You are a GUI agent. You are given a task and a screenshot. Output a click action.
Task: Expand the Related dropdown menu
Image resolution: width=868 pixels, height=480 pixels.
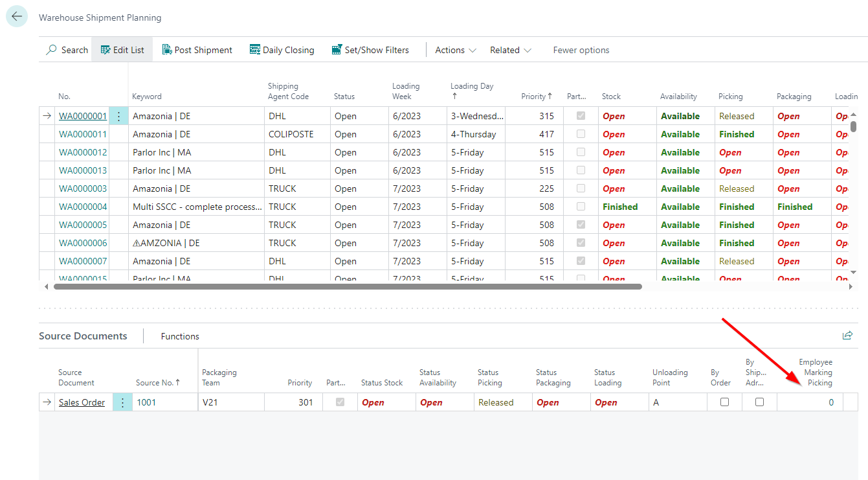[x=511, y=50]
